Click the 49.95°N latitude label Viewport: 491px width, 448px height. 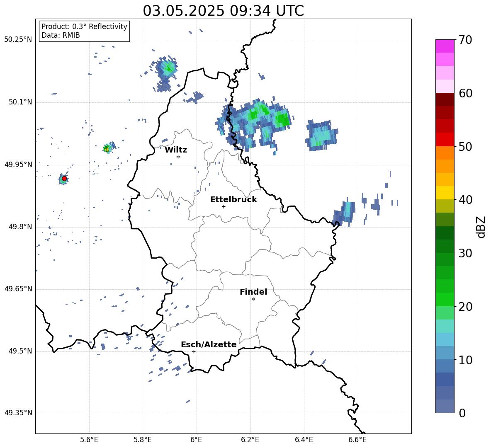click(x=18, y=164)
